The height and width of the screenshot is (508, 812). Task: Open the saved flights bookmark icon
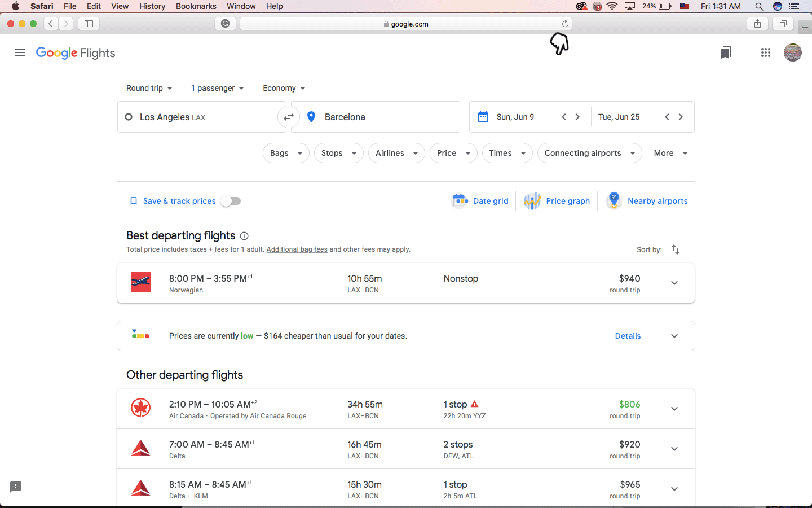tap(726, 52)
